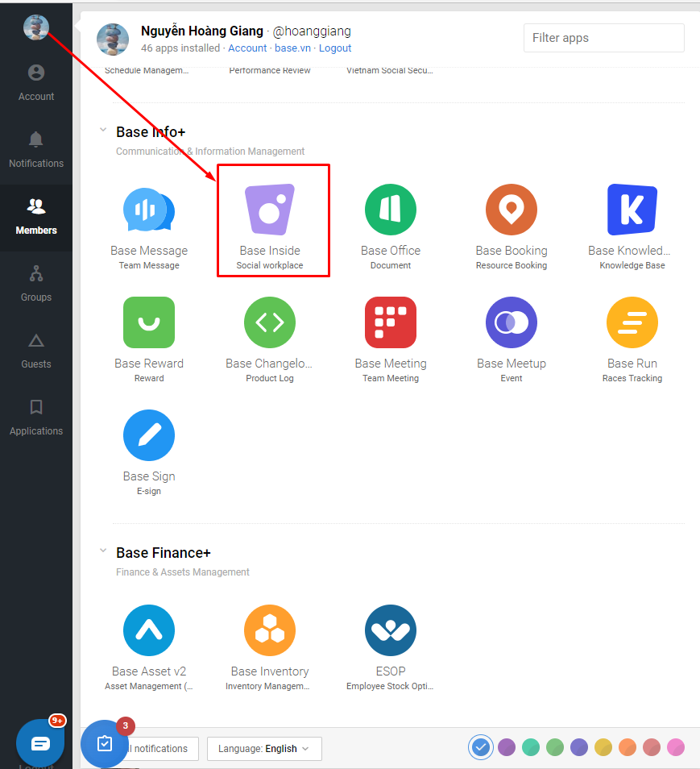
Task: Choose the salmon red theme swatch
Action: point(652,747)
